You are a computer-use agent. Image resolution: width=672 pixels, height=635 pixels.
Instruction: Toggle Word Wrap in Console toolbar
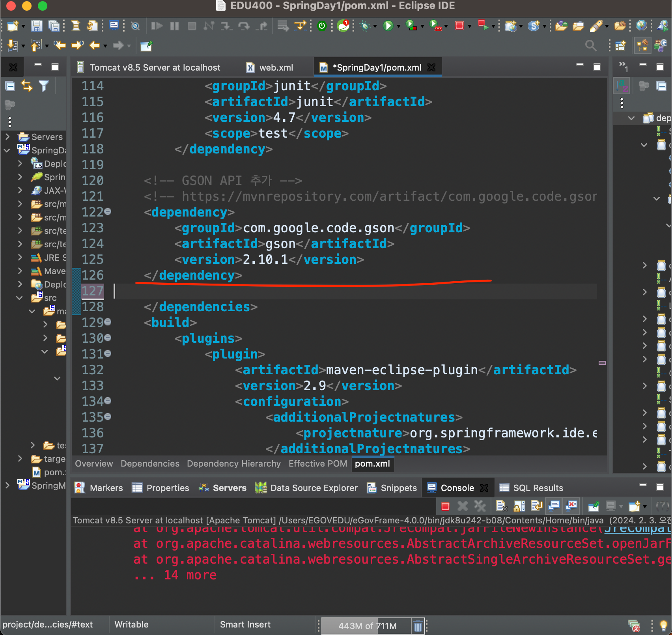(x=537, y=506)
